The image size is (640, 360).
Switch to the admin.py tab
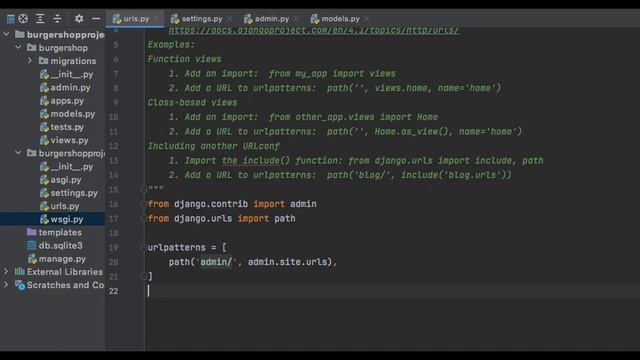point(271,19)
